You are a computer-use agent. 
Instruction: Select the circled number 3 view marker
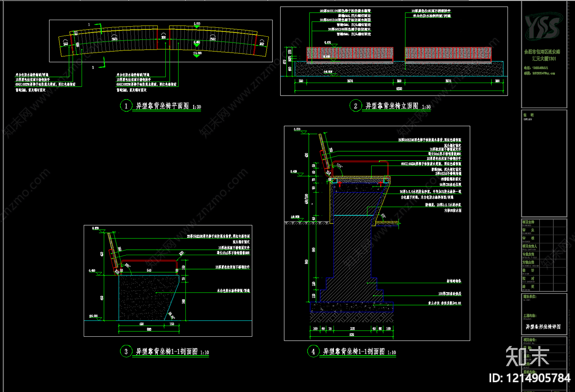[126, 351]
